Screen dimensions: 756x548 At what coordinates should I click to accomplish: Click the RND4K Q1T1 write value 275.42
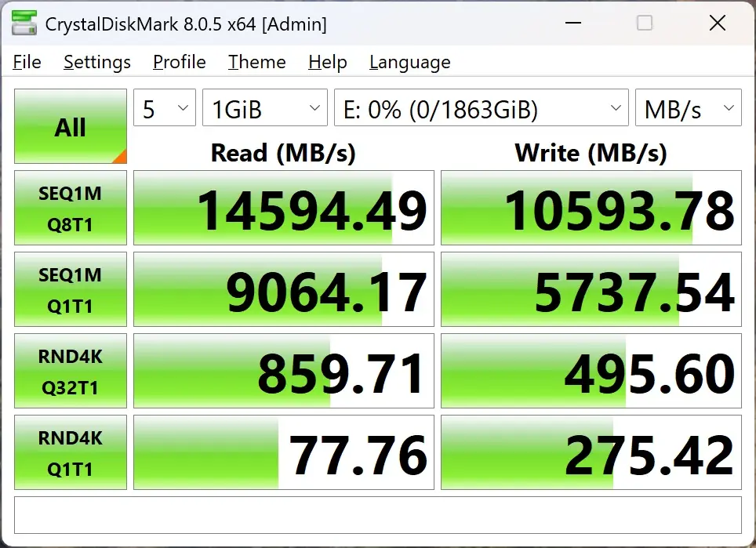(591, 452)
